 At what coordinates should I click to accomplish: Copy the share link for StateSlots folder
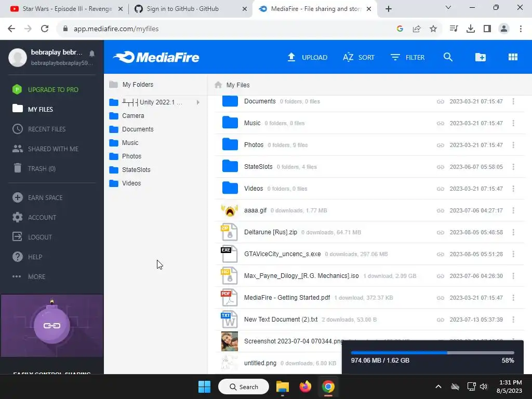point(441,167)
